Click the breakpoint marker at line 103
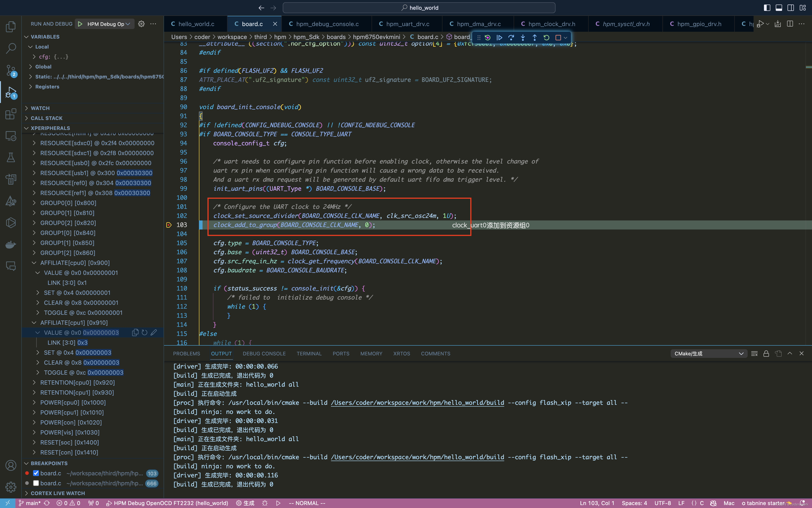The height and width of the screenshot is (508, 812). pyautogui.click(x=169, y=225)
